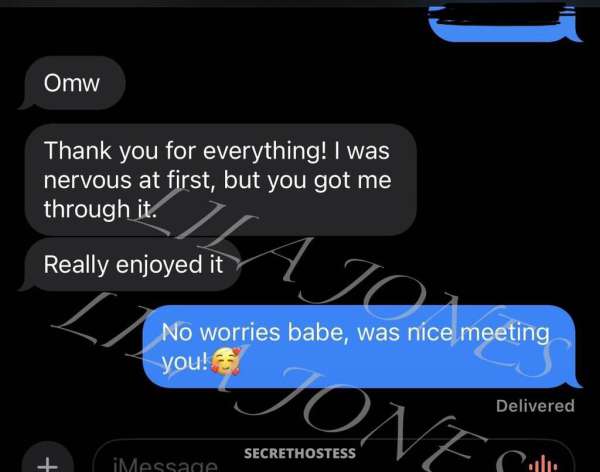Image resolution: width=600 pixels, height=472 pixels.
Task: Click the word "through" in the gray message
Action: point(87,209)
